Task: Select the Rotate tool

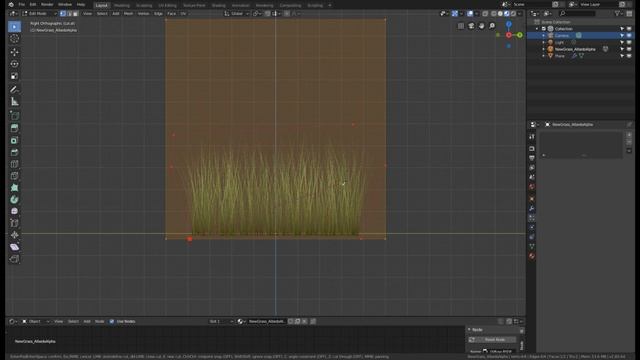Action: pos(14,64)
